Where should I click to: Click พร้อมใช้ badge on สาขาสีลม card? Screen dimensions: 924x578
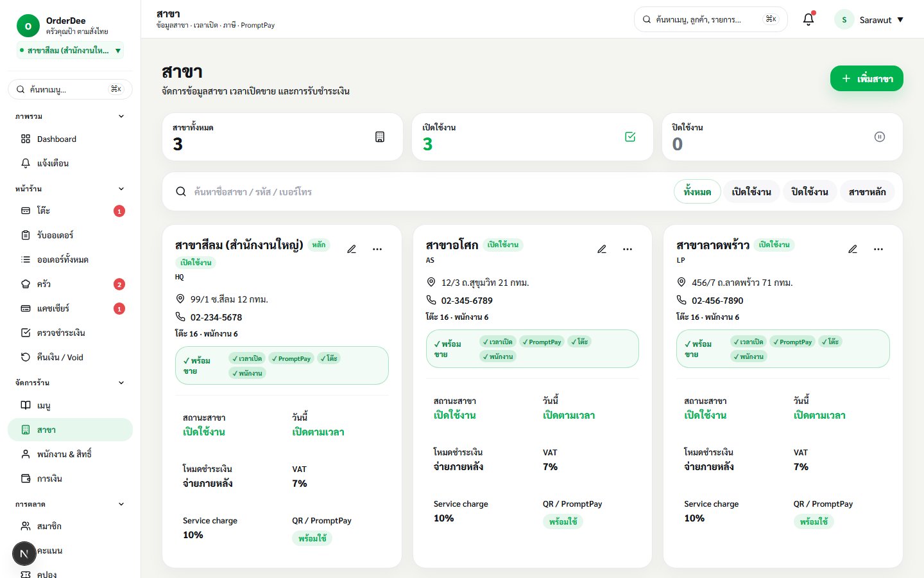(312, 538)
